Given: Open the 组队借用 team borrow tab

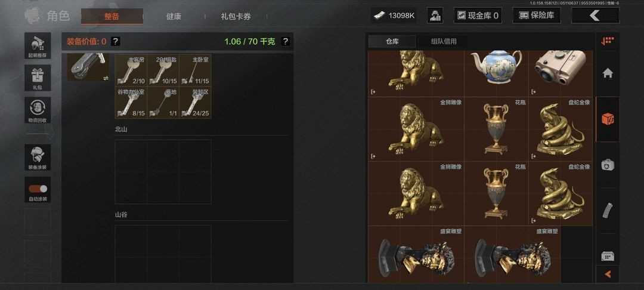Looking at the screenshot, I should click(443, 42).
